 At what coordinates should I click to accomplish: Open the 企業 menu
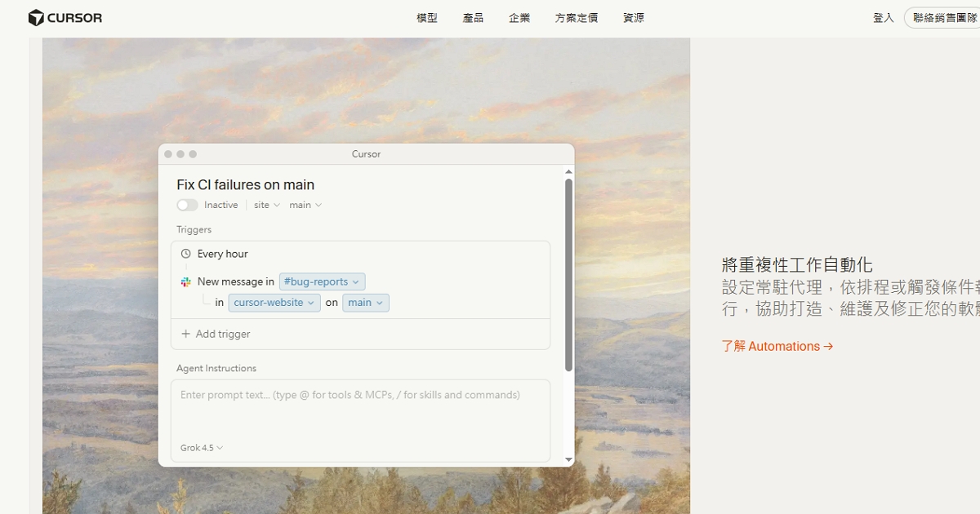point(519,18)
